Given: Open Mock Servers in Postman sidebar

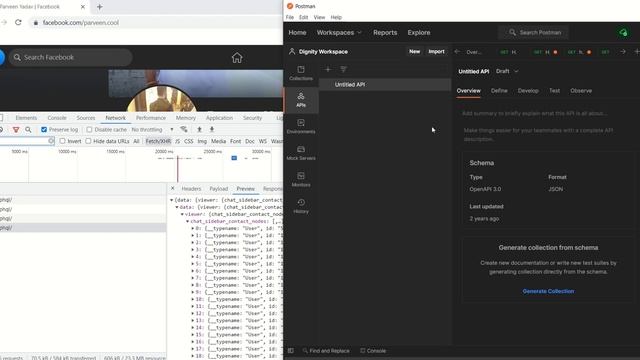Looking at the screenshot, I should [301, 153].
